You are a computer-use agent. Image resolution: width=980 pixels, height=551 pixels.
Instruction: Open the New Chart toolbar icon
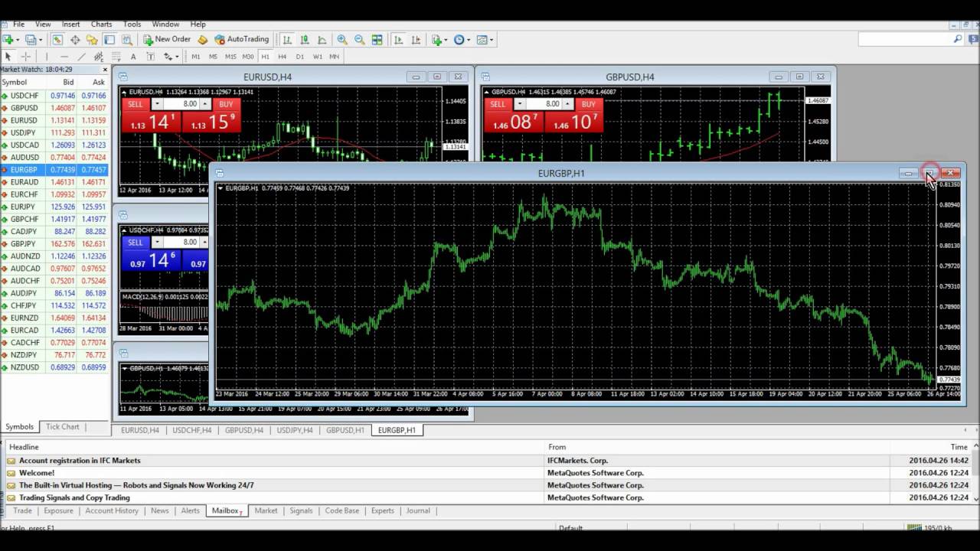[8, 40]
